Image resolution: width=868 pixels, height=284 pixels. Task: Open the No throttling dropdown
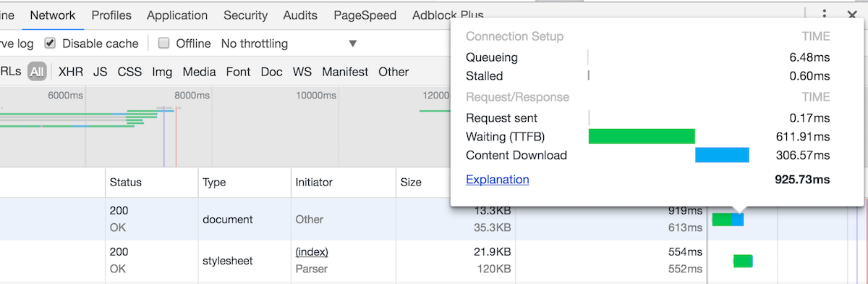point(289,43)
